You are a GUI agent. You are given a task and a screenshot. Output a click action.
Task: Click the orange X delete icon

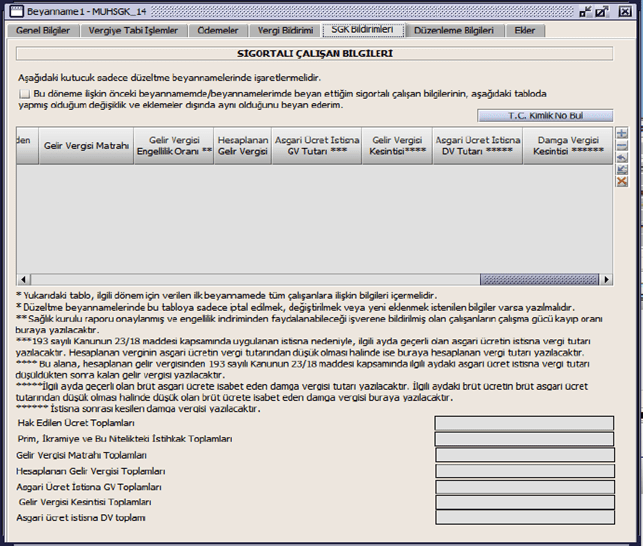621,182
